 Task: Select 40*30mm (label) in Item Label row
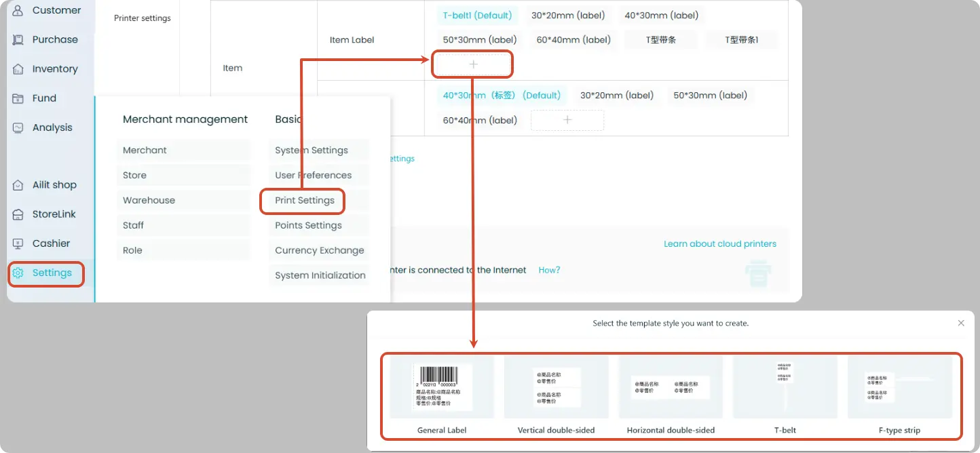point(661,15)
